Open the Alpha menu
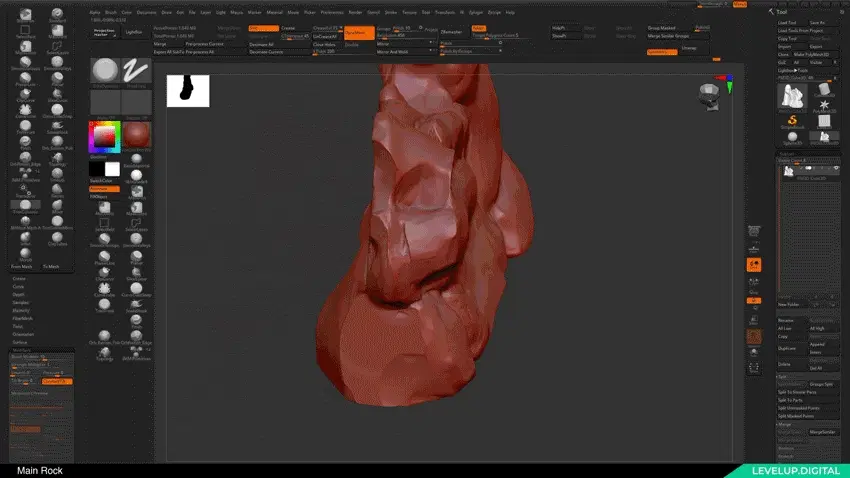Image resolution: width=850 pixels, height=478 pixels. [x=95, y=12]
